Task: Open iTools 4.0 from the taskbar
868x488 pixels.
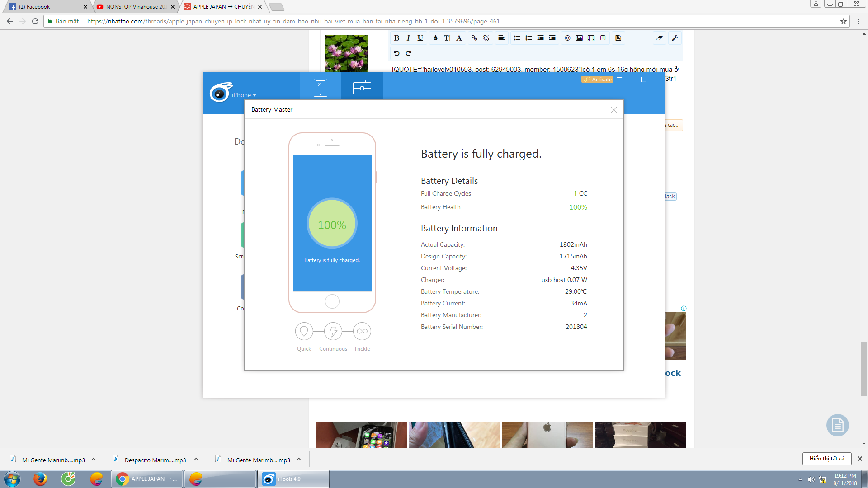Action: pos(293,479)
